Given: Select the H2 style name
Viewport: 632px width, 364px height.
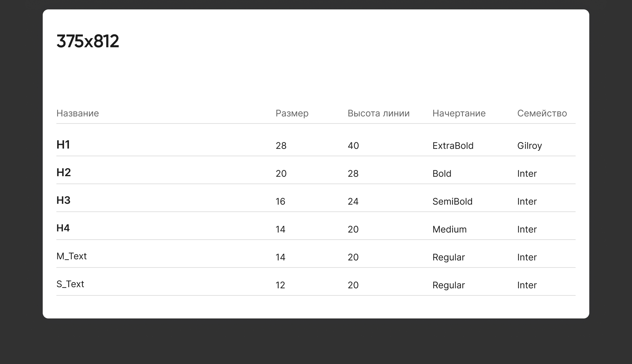Looking at the screenshot, I should pos(63,172).
